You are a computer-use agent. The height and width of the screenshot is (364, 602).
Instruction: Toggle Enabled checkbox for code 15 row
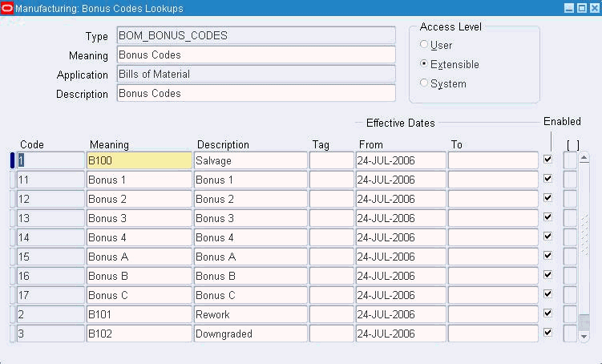coord(547,255)
